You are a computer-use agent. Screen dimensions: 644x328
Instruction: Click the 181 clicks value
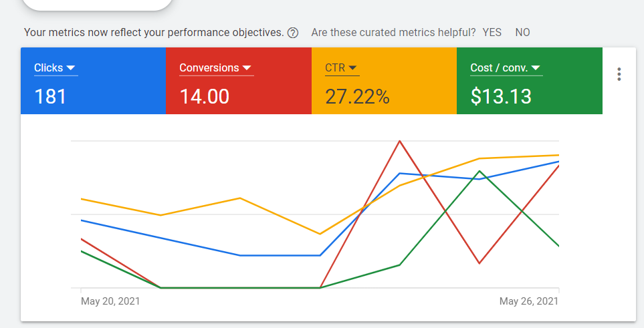[50, 96]
